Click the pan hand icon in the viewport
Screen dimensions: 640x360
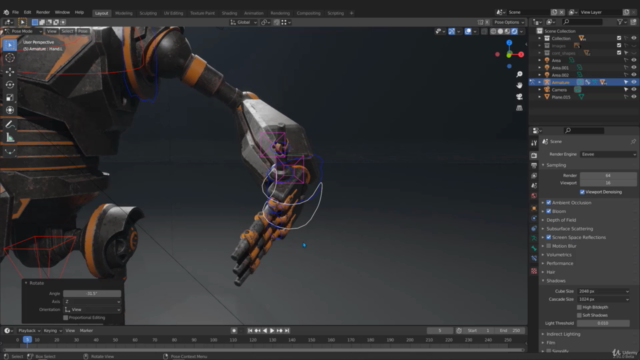point(519,85)
